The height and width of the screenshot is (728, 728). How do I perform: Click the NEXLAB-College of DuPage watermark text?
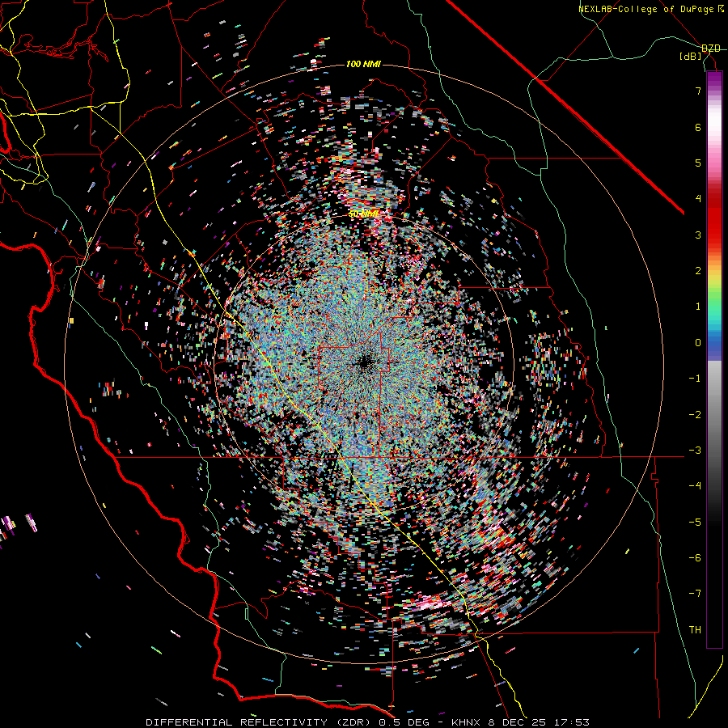(x=650, y=9)
